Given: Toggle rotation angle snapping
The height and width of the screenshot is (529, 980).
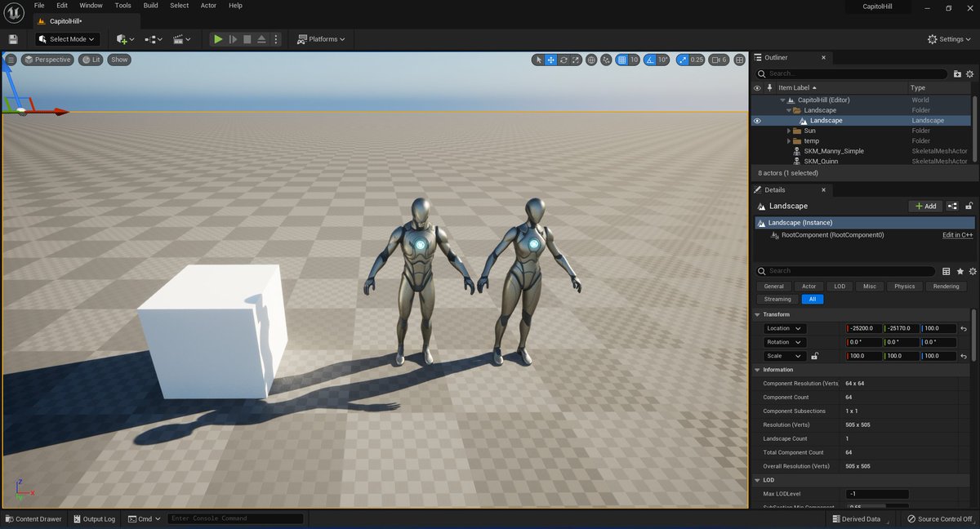Looking at the screenshot, I should click(x=650, y=60).
